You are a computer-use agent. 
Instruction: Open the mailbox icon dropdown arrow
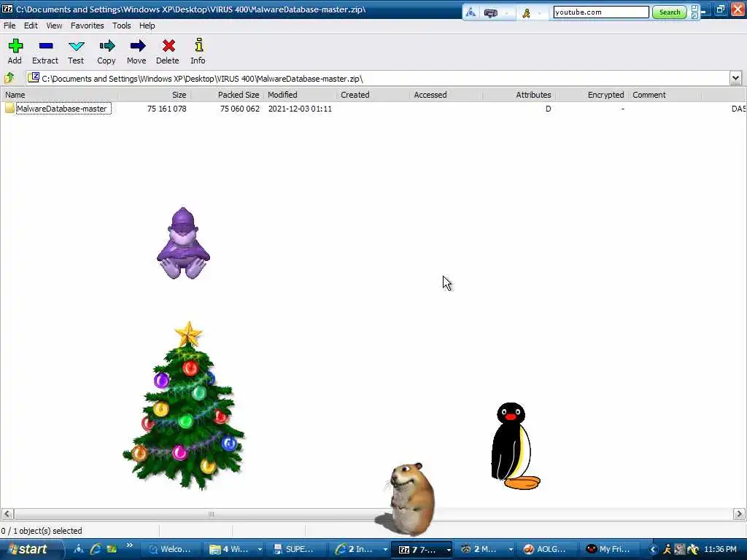(506, 13)
